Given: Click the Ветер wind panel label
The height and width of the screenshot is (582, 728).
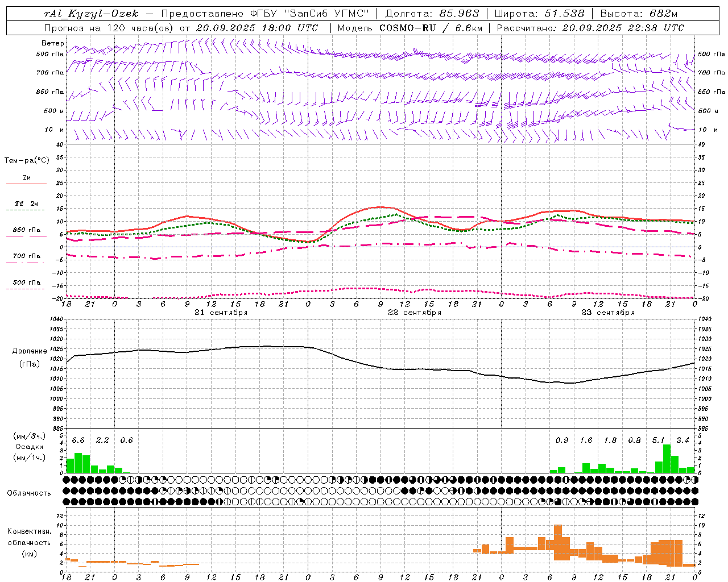Looking at the screenshot, I should pyautogui.click(x=52, y=43).
